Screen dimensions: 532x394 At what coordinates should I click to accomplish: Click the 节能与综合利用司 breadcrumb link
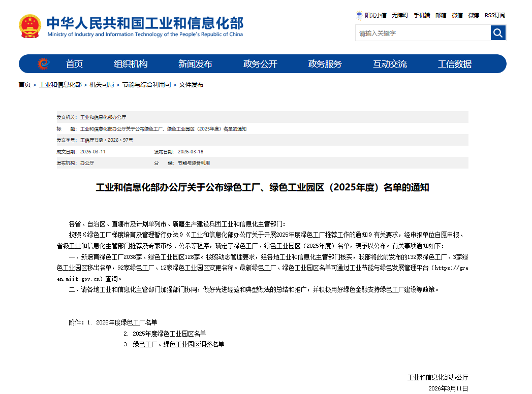(x=146, y=85)
